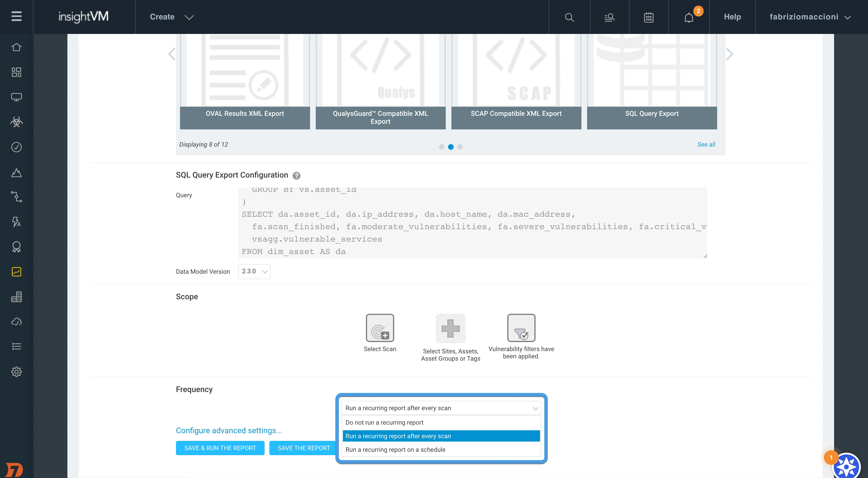Choose QualysGuard Compatible XML Export template

tap(380, 82)
